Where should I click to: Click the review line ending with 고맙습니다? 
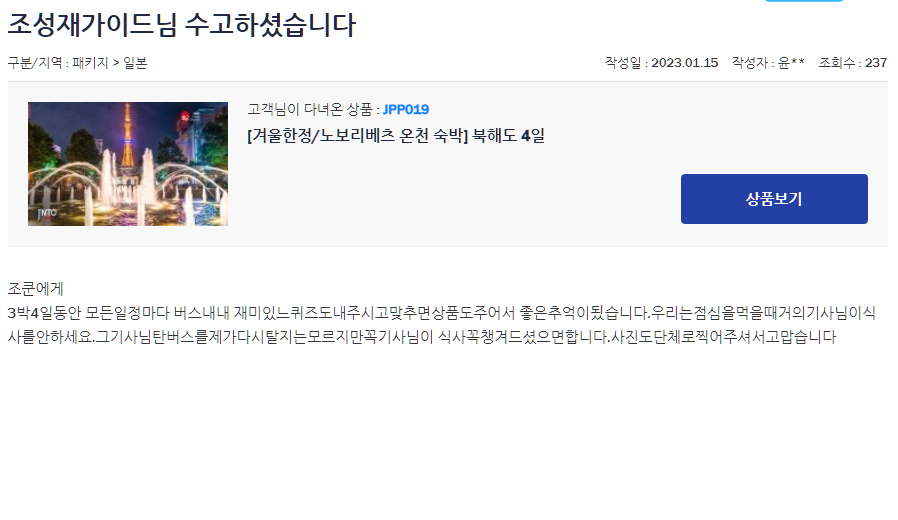point(422,337)
